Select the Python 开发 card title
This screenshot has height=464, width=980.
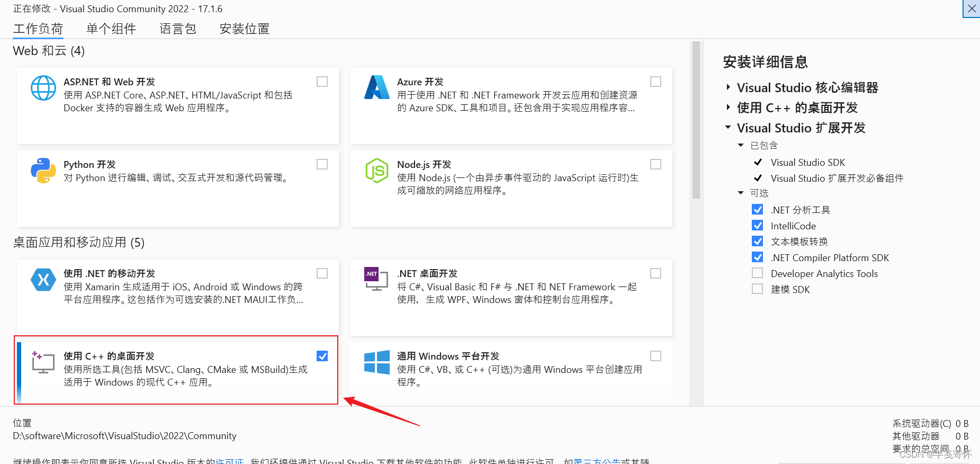pos(89,164)
